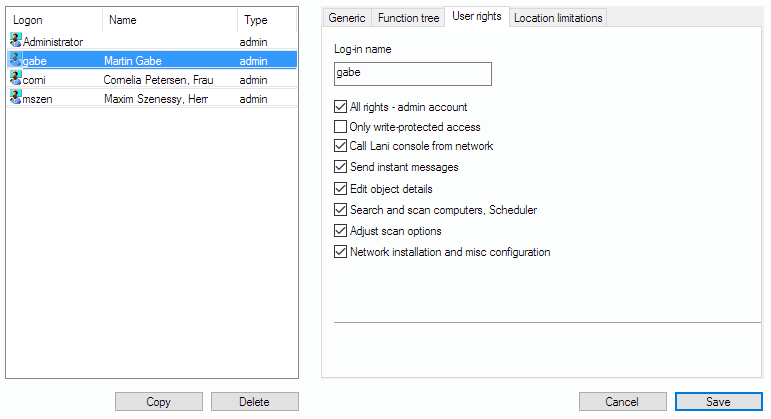Click the gabe user account icon
The height and width of the screenshot is (419, 771).
15,60
